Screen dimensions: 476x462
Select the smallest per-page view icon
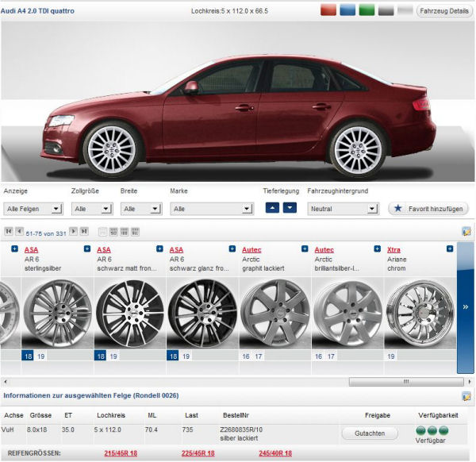[103, 232]
